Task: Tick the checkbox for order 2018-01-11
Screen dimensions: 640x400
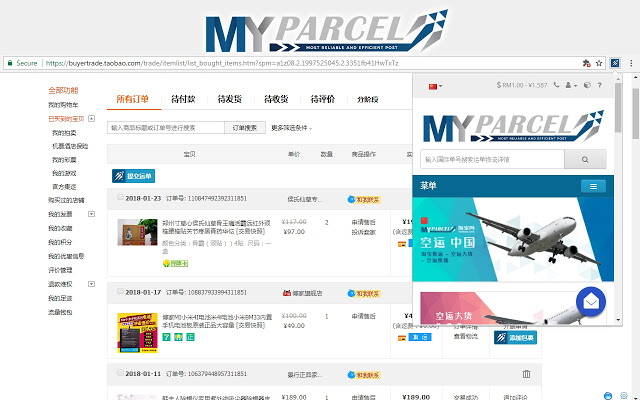Action: tap(120, 373)
